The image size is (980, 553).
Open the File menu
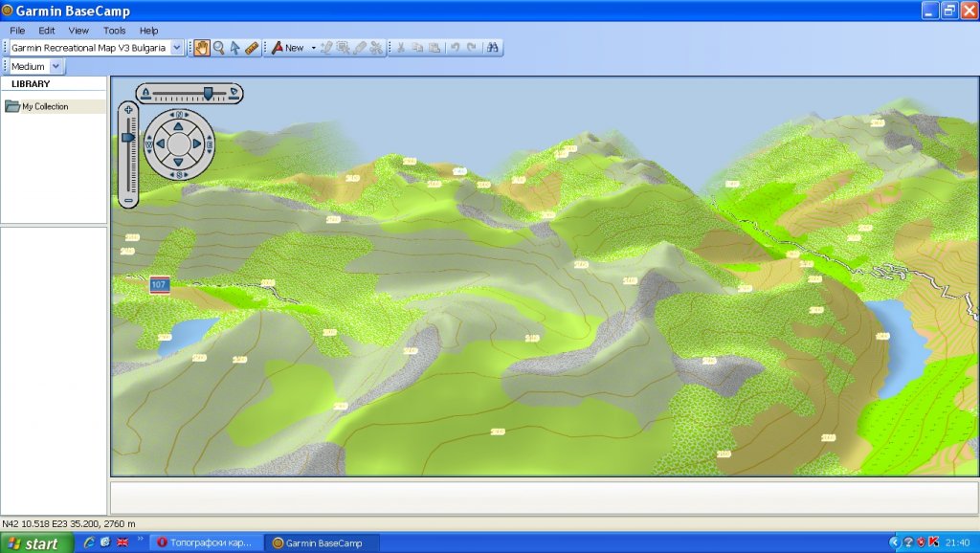point(17,30)
